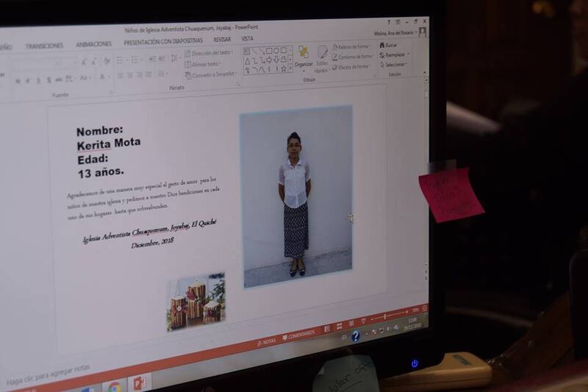588x392 pixels.
Task: Select rectangle shape in shapes gallery
Action: tap(269, 51)
